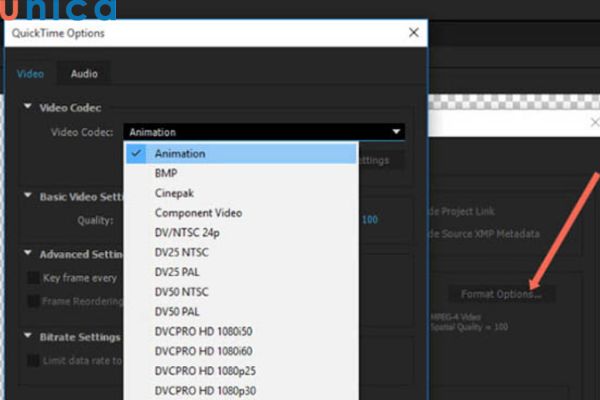This screenshot has height=400, width=600.
Task: Click the Quality label
Action: [96, 220]
